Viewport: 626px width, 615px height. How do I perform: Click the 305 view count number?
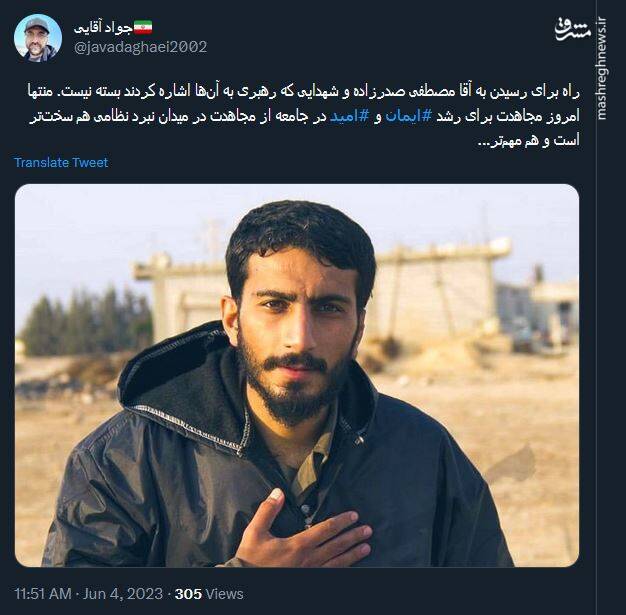(x=188, y=593)
